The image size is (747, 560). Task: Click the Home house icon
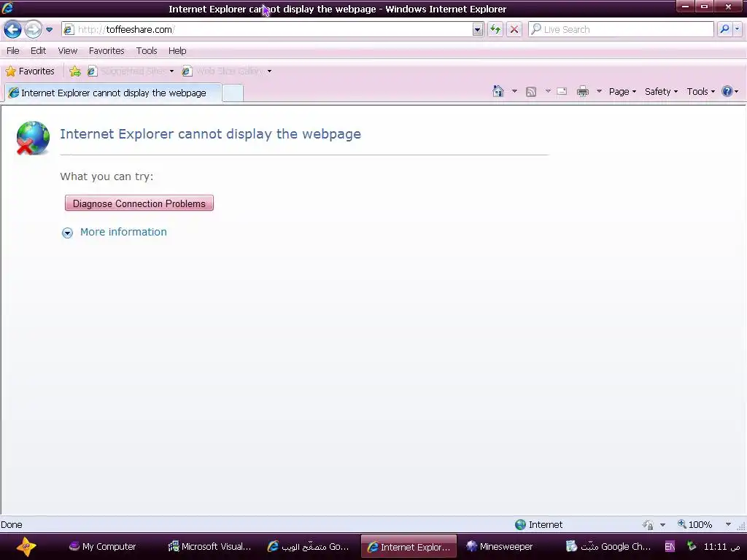(498, 91)
